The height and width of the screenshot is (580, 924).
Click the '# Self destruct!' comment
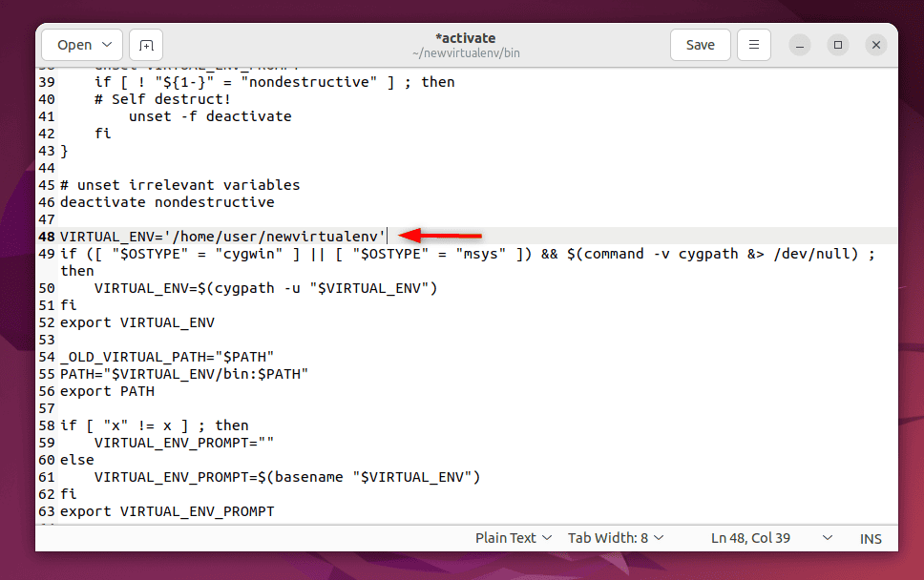pyautogui.click(x=162, y=99)
